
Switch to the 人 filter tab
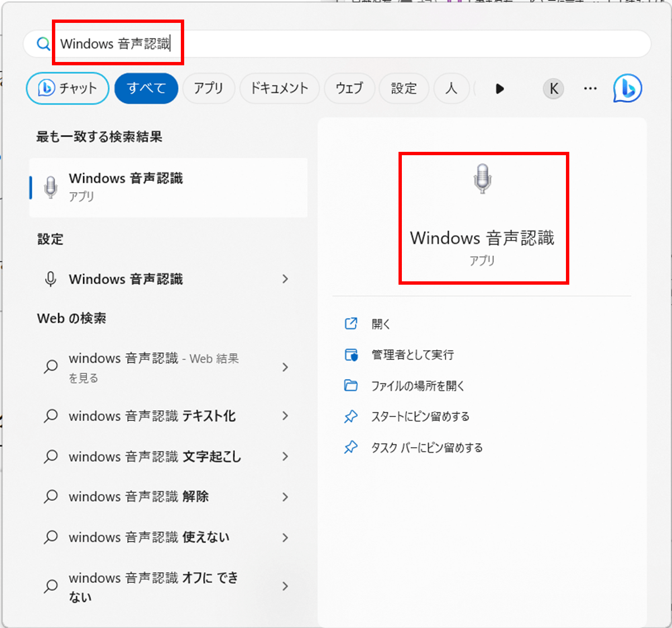(451, 88)
